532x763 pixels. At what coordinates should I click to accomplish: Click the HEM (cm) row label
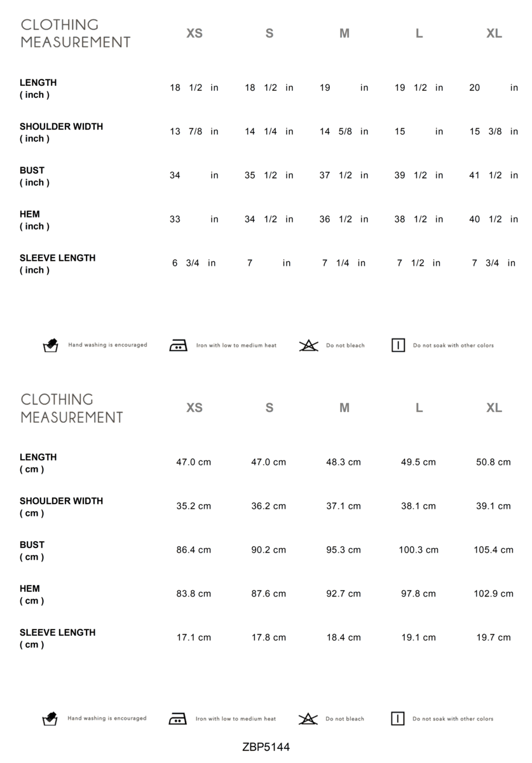tap(32, 595)
